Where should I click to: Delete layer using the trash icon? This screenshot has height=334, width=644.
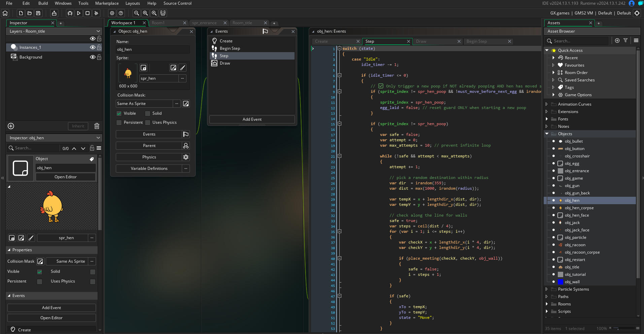tap(97, 126)
